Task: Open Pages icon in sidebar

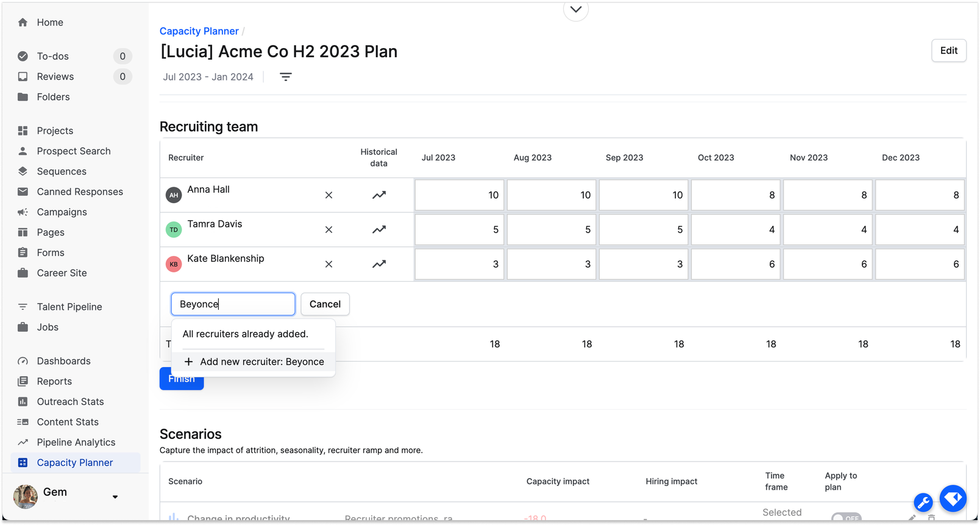Action: 23,232
